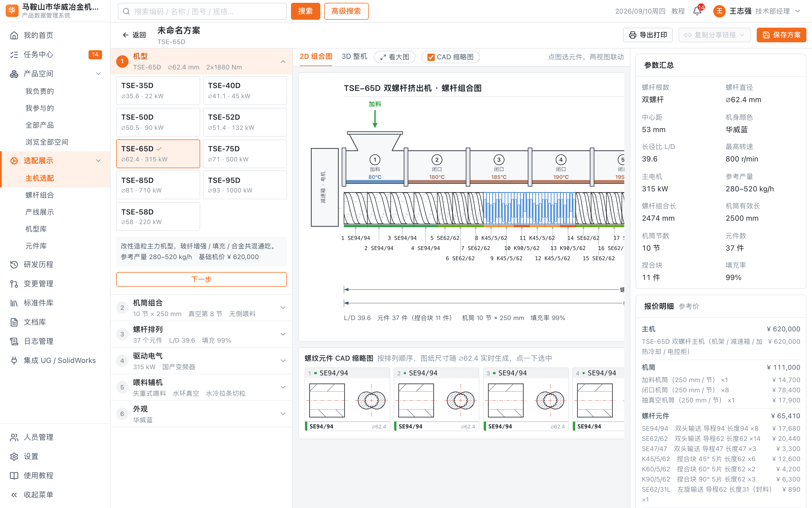Click the 集成 UG / SolidWorks plug icon
This screenshot has width=812, height=508.
click(x=14, y=360)
